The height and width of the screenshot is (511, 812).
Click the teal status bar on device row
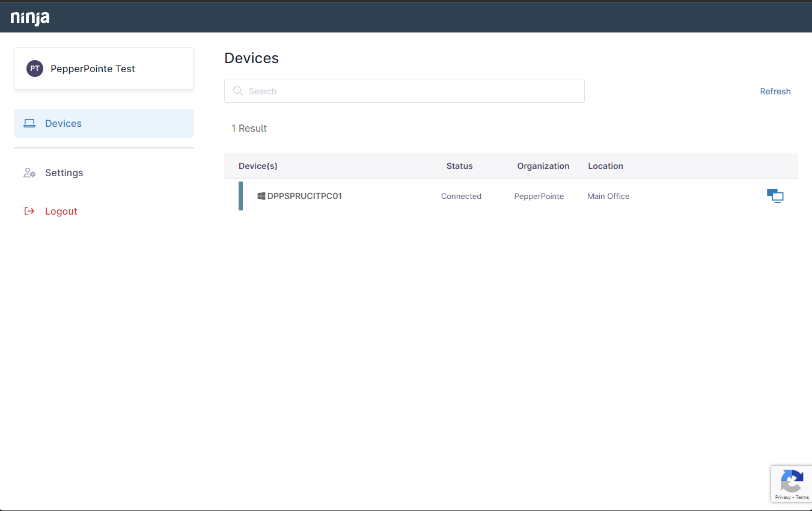[240, 196]
